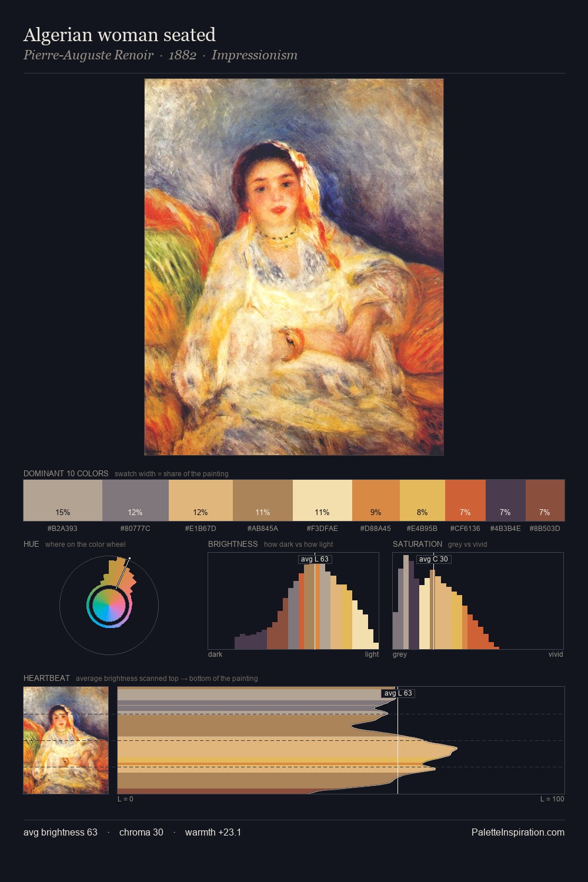Click the year '1882'

pyautogui.click(x=182, y=55)
